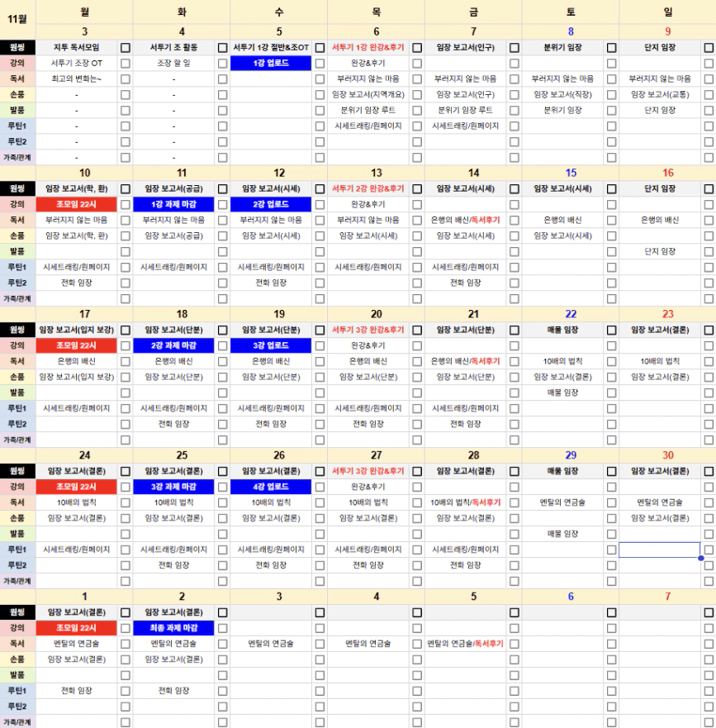Click the red '서투기 3강 완강&후기' cell
Image resolution: width=716 pixels, height=728 pixels.
coord(368,471)
